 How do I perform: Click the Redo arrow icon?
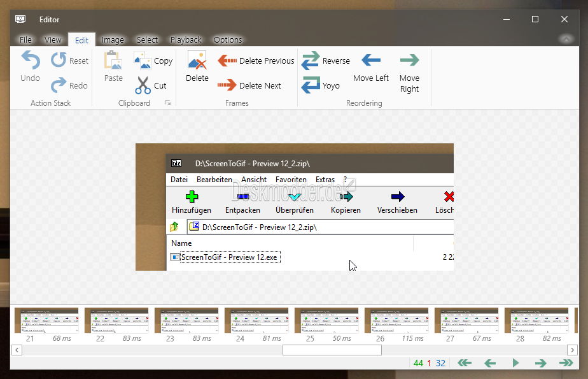click(59, 85)
